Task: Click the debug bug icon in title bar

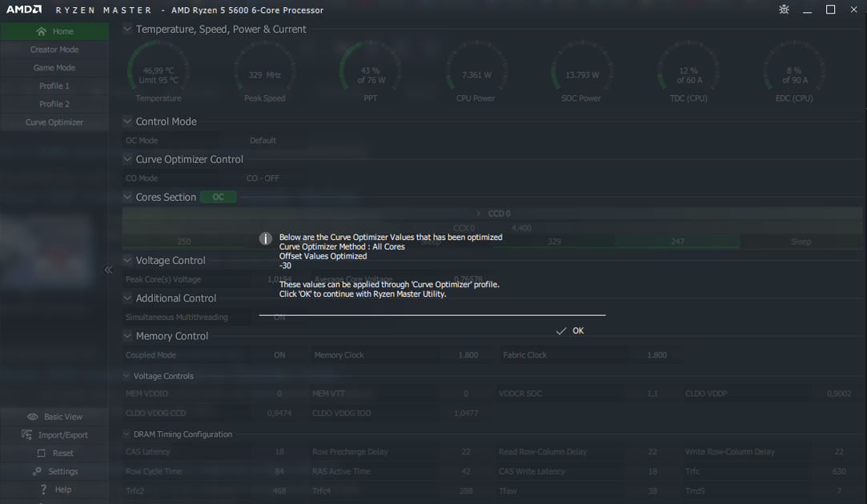Action: click(x=784, y=10)
